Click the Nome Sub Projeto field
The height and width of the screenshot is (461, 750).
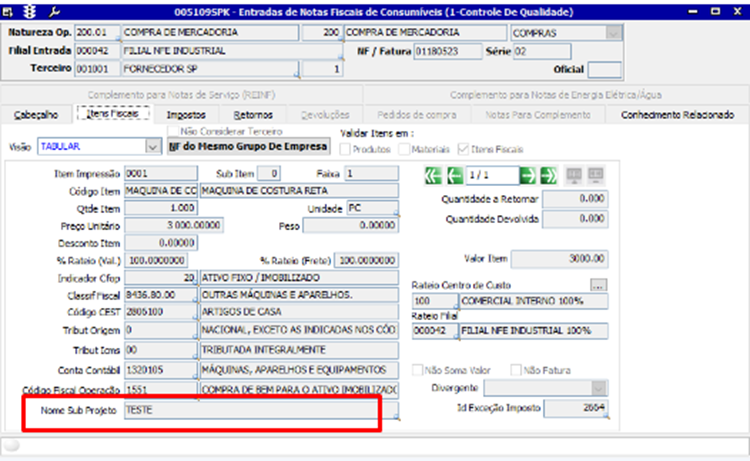(260, 410)
